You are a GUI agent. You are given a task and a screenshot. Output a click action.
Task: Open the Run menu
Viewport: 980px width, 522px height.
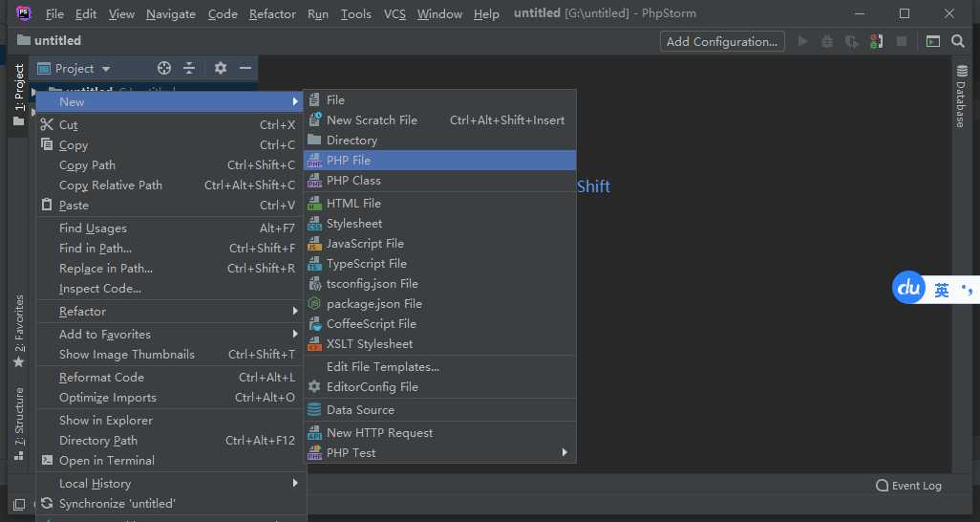pyautogui.click(x=317, y=13)
